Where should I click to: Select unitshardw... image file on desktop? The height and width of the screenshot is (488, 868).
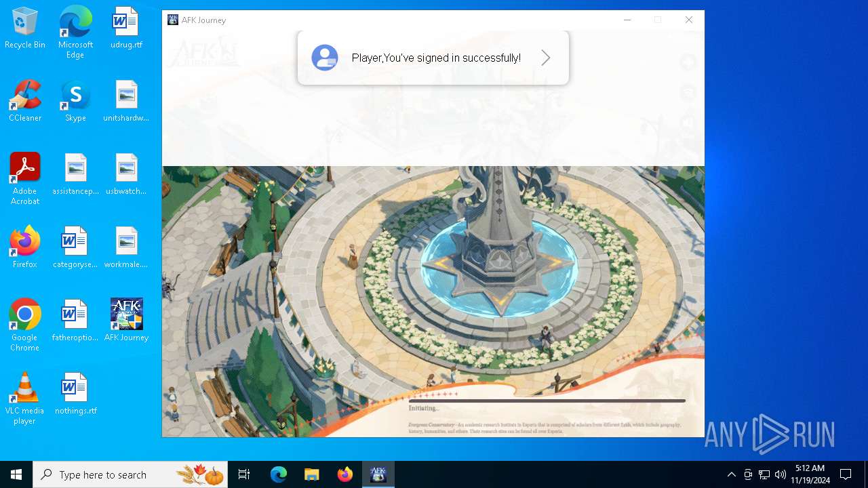coord(126,102)
